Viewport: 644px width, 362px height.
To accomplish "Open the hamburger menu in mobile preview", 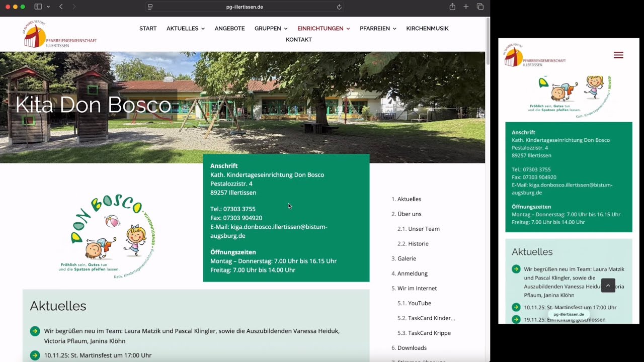I will pos(618,55).
